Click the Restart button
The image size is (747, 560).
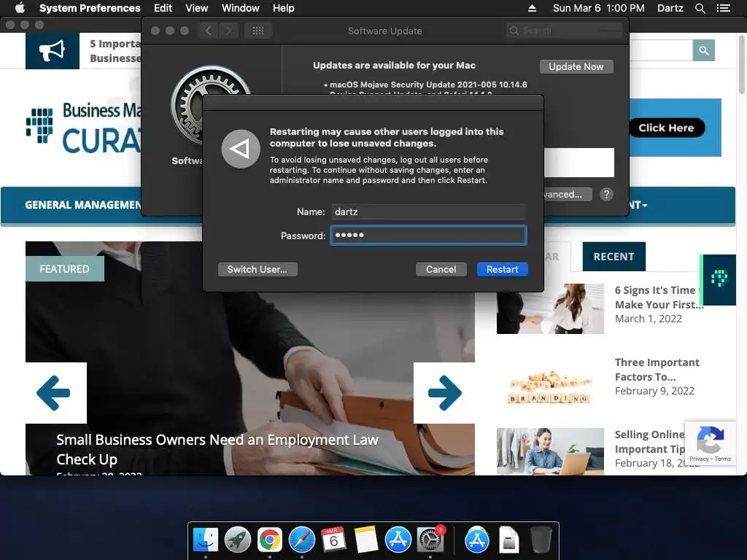pyautogui.click(x=502, y=270)
